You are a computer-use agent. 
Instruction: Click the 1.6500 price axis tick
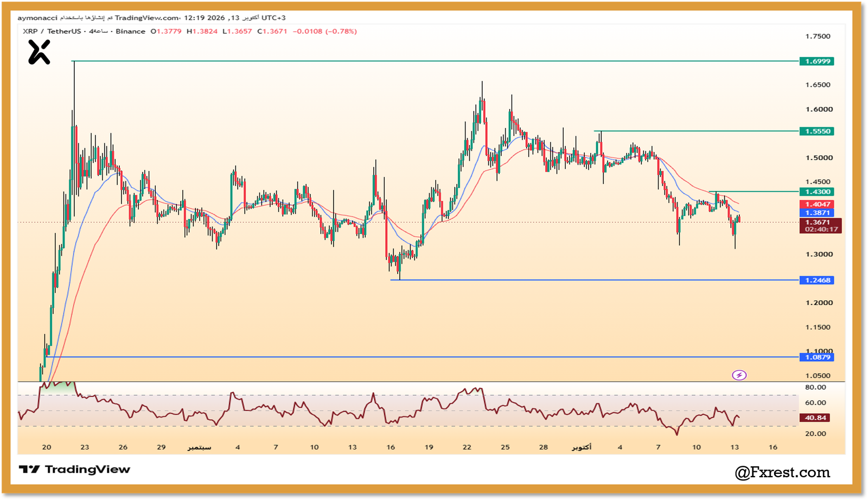tap(818, 85)
